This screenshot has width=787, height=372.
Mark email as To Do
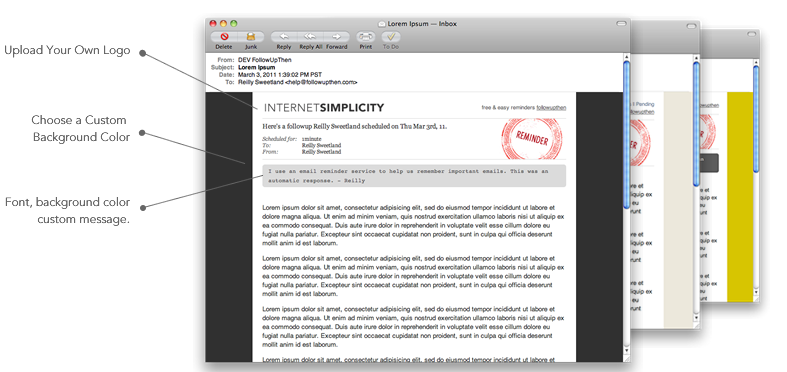390,37
